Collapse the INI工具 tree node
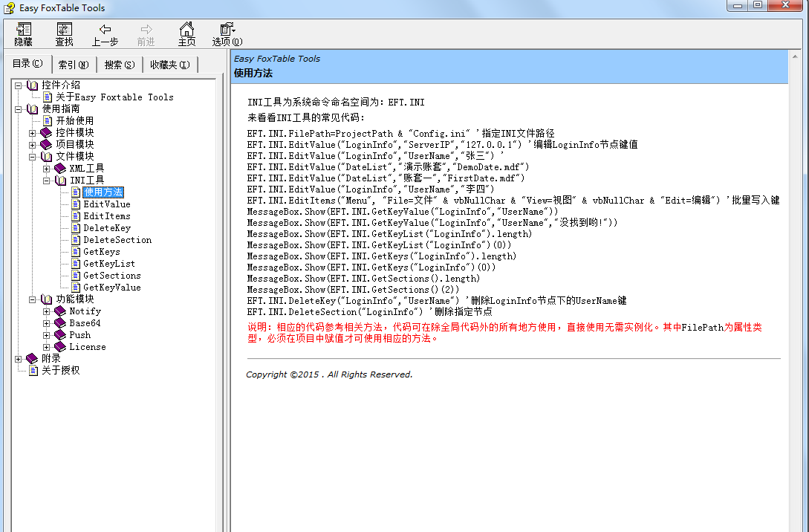Image resolution: width=809 pixels, height=532 pixels. click(x=46, y=181)
